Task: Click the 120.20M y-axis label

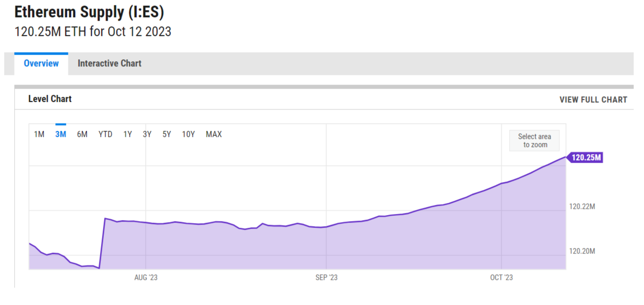Action: tap(582, 251)
